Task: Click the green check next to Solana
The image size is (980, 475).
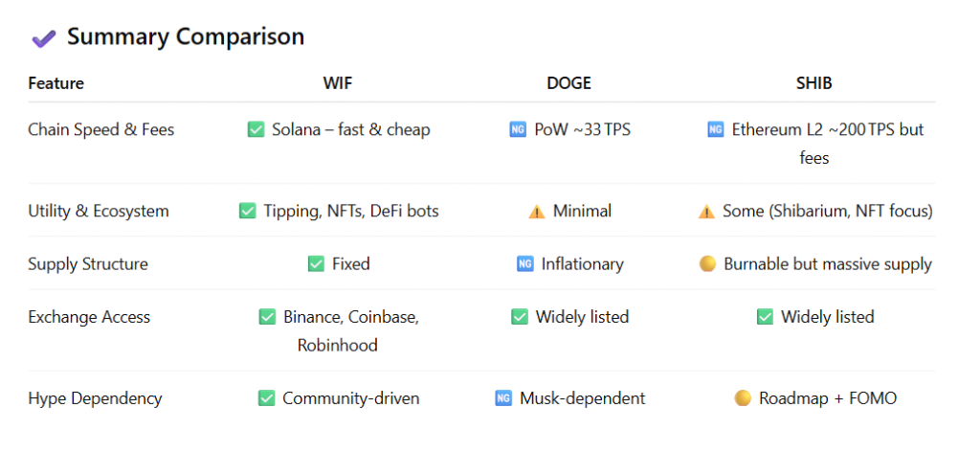Action: pyautogui.click(x=256, y=130)
